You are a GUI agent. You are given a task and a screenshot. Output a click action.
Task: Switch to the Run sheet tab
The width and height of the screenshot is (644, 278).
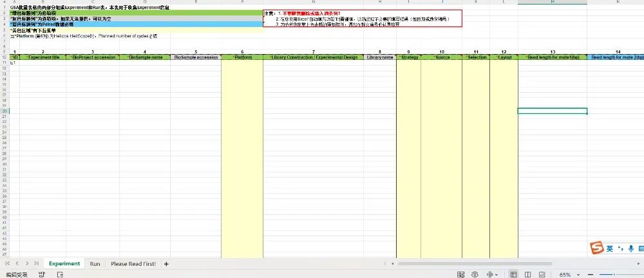click(x=95, y=264)
